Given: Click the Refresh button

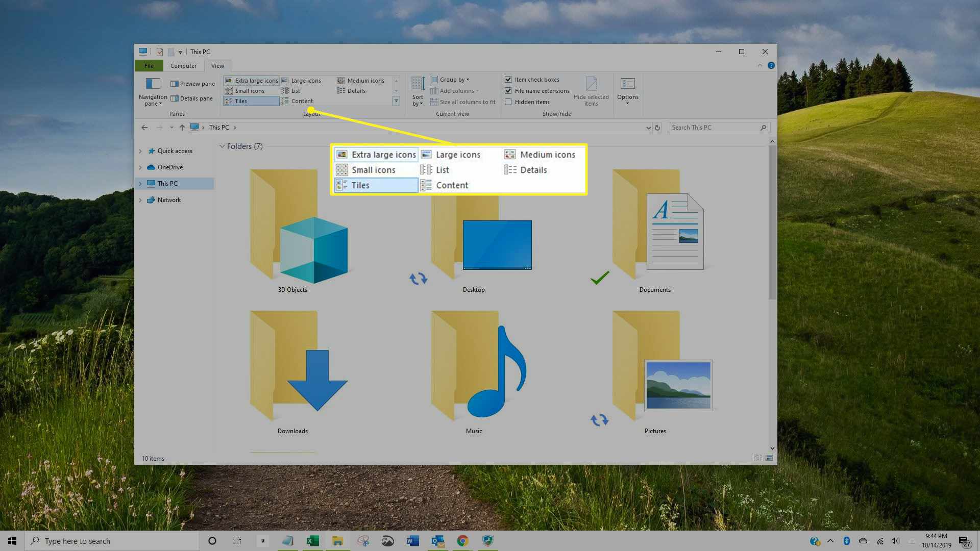Looking at the screenshot, I should pos(657,128).
